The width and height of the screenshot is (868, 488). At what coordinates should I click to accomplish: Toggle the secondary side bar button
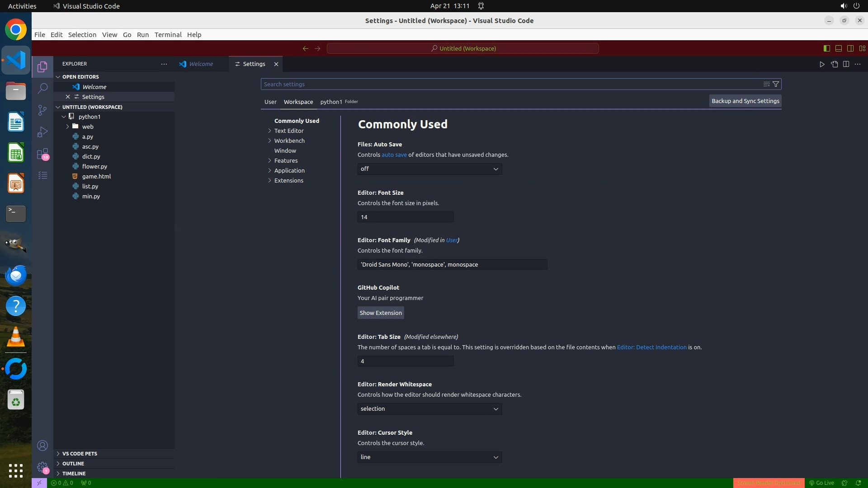coord(850,48)
